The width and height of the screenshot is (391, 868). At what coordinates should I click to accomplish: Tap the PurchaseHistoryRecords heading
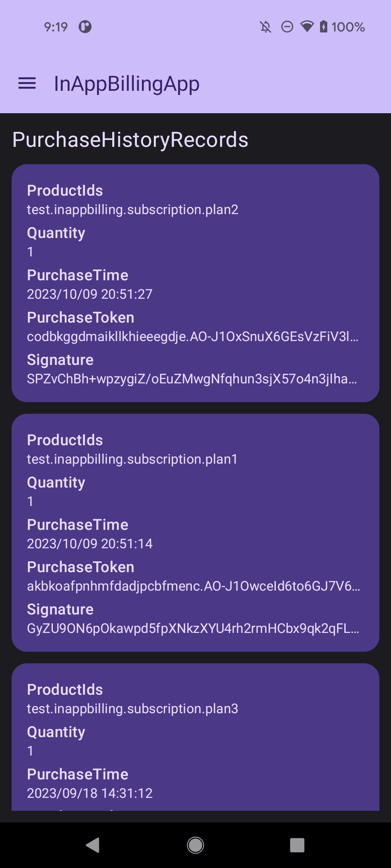[130, 140]
